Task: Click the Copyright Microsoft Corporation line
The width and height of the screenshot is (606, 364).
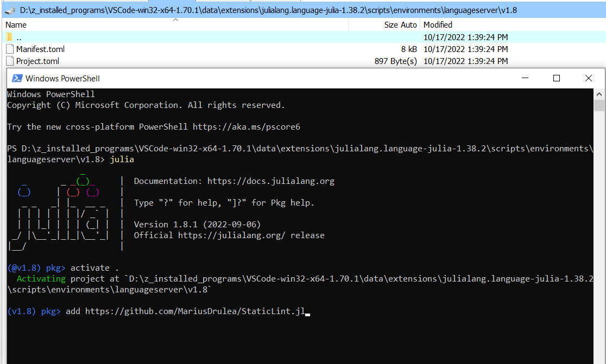Action: [146, 105]
